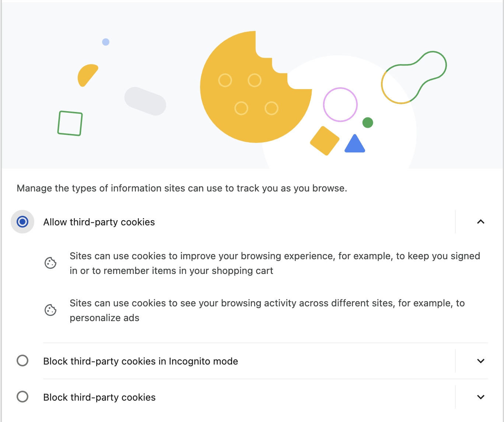The height and width of the screenshot is (422, 504).
Task: Select Block third-party cookies in Incognito radio
Action: (x=22, y=361)
